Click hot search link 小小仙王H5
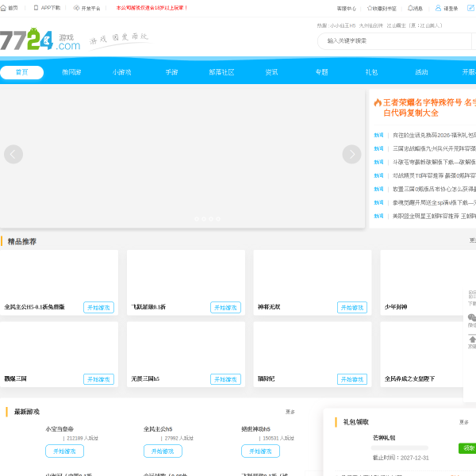This screenshot has width=476, height=476. click(x=343, y=26)
